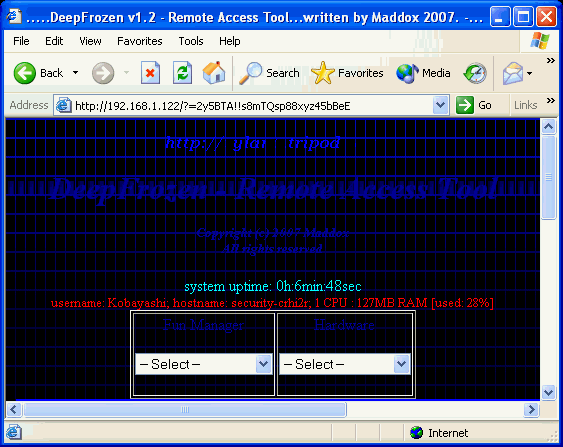Click the Search magnifier icon
563x447 pixels.
click(250, 73)
